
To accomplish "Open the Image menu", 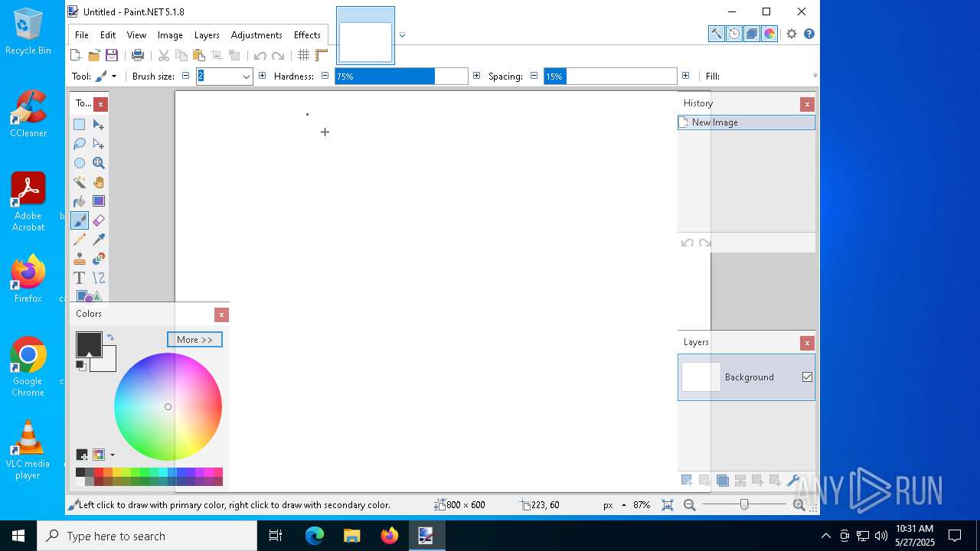I will point(170,35).
